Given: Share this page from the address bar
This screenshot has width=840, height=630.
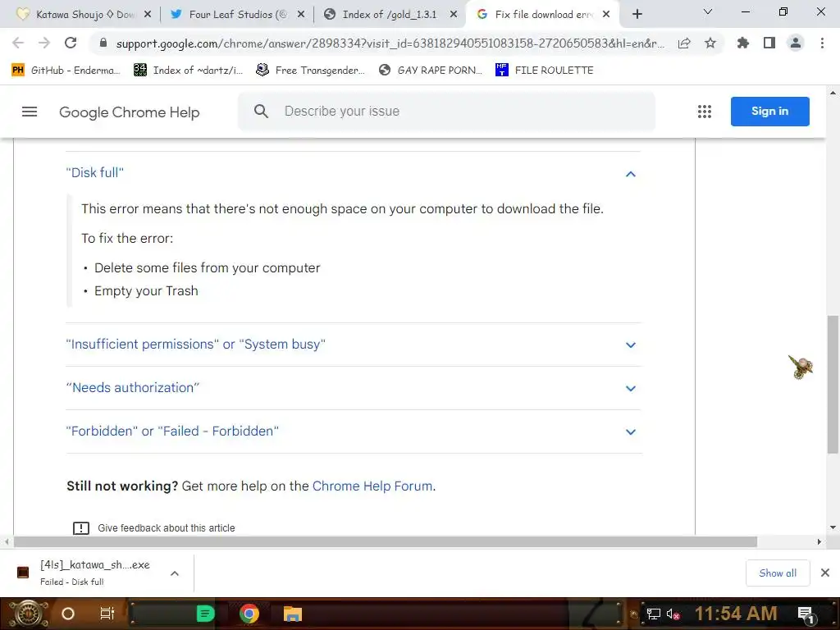Looking at the screenshot, I should point(684,43).
